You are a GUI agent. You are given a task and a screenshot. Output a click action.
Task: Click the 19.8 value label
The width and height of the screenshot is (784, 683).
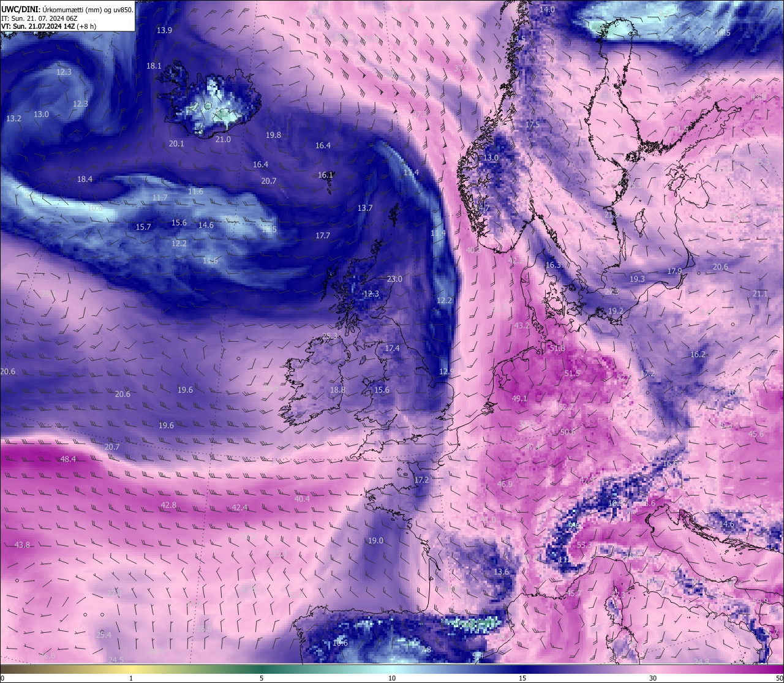pos(273,135)
